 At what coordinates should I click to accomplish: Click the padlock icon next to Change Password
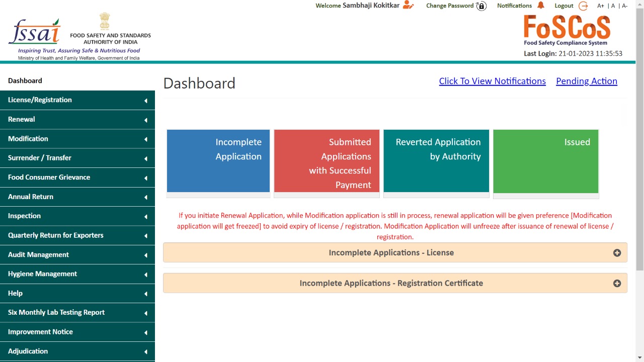(481, 6)
